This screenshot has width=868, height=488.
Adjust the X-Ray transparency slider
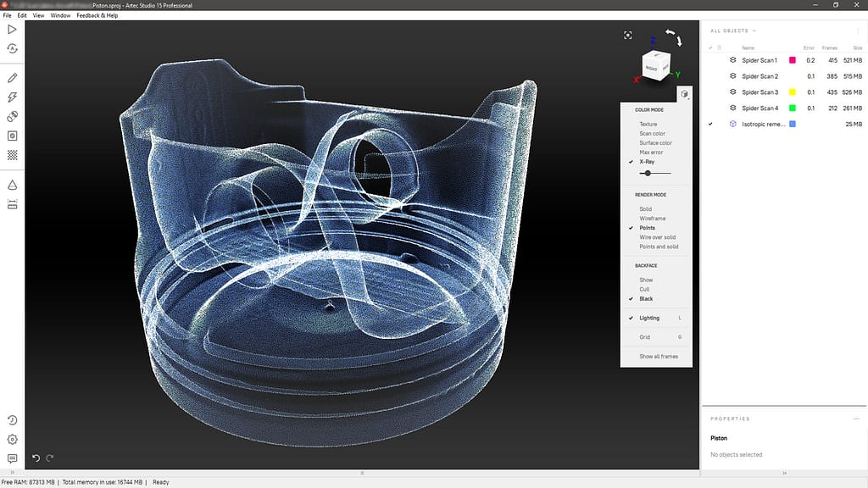[648, 173]
